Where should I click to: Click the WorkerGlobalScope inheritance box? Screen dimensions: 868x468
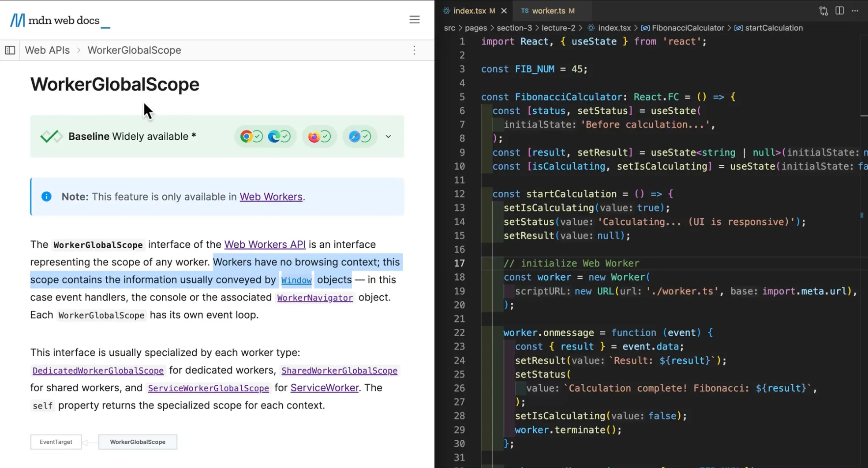pyautogui.click(x=138, y=442)
